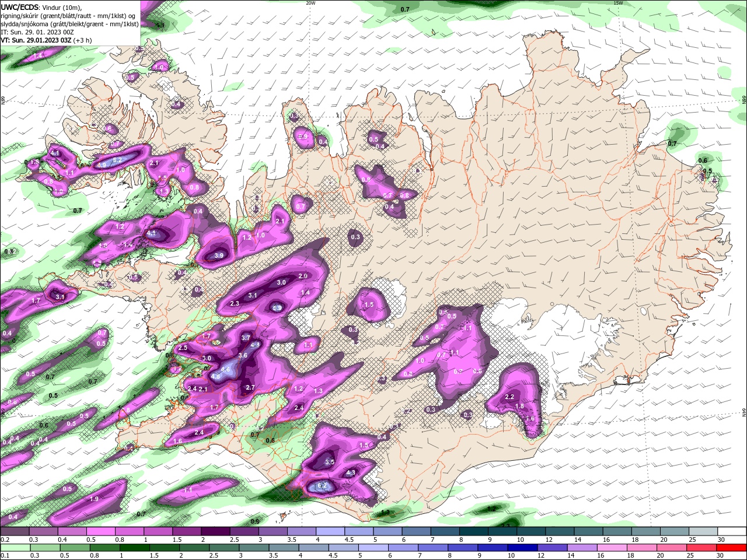Pick the upper scale swatch starting at 4
Image resolution: width=747 pixels, height=560 pixels.
pyautogui.click(x=330, y=531)
